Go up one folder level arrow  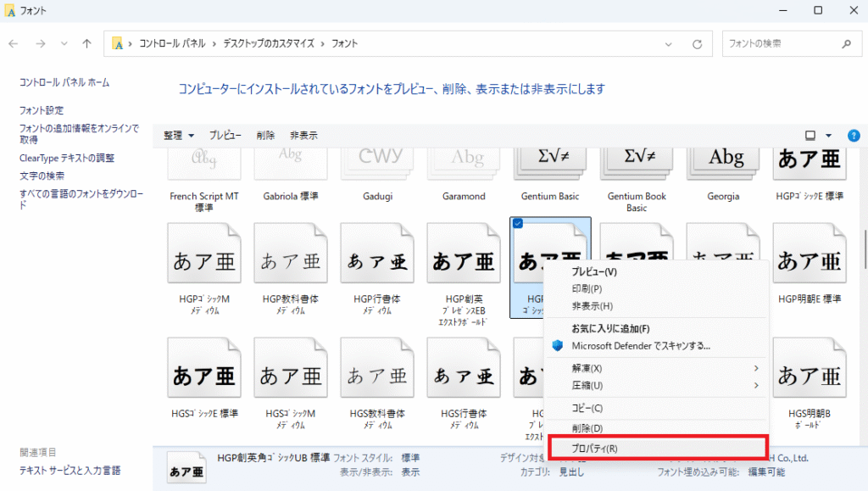pyautogui.click(x=87, y=43)
